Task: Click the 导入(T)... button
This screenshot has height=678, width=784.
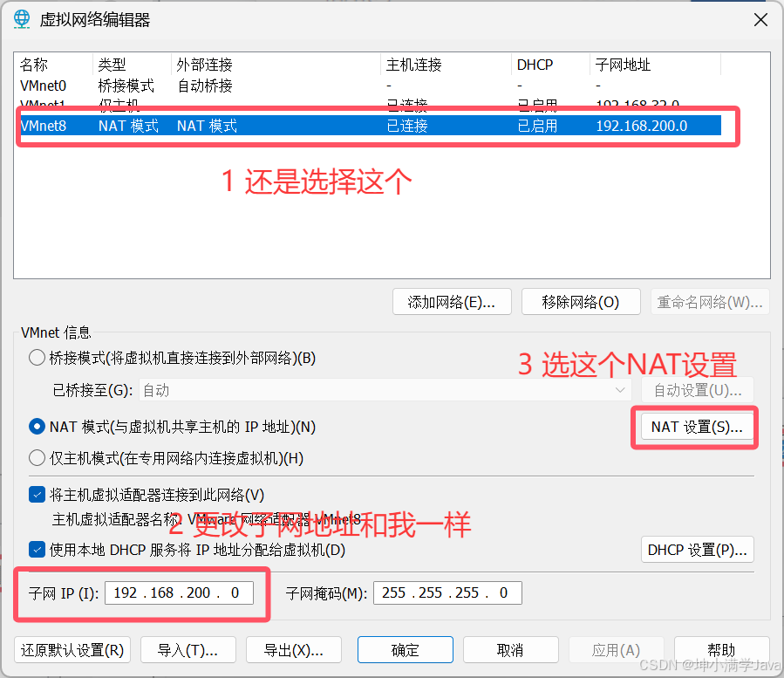Action: pos(188,650)
